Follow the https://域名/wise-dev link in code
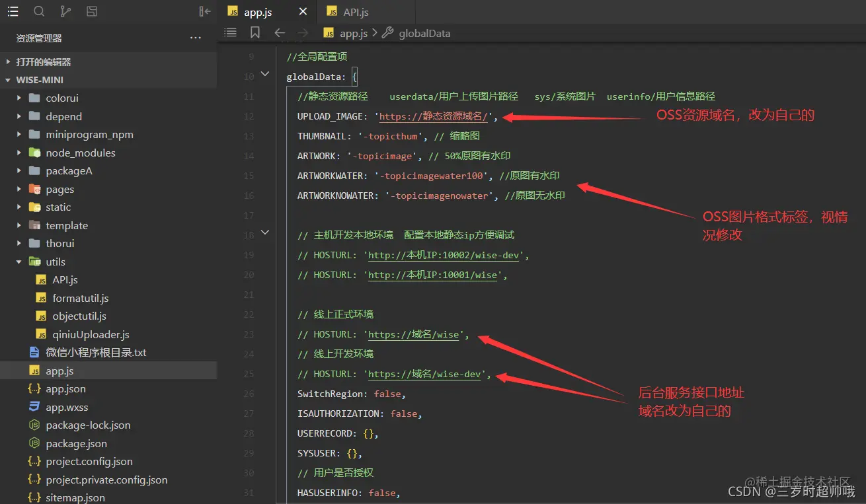Screen dimensions: 866x504 pos(424,374)
